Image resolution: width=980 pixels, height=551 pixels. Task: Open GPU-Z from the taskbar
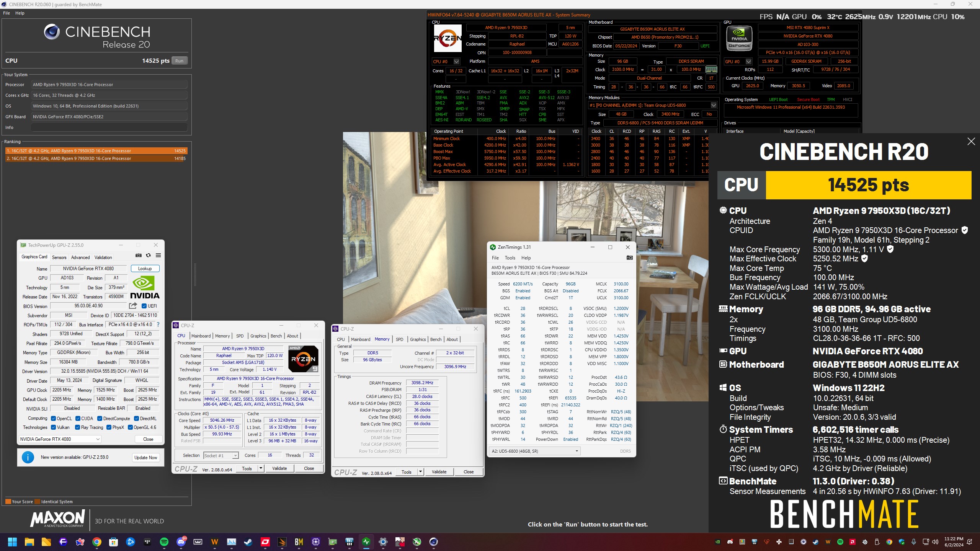333,542
